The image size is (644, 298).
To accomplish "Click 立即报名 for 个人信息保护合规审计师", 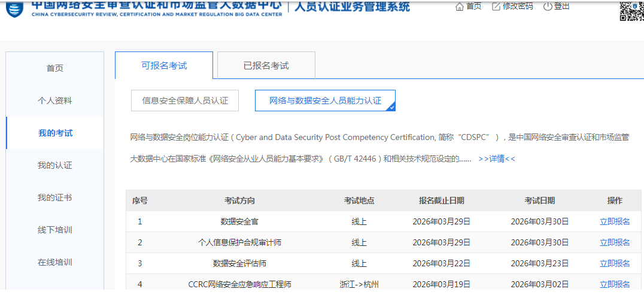I will pos(615,242).
